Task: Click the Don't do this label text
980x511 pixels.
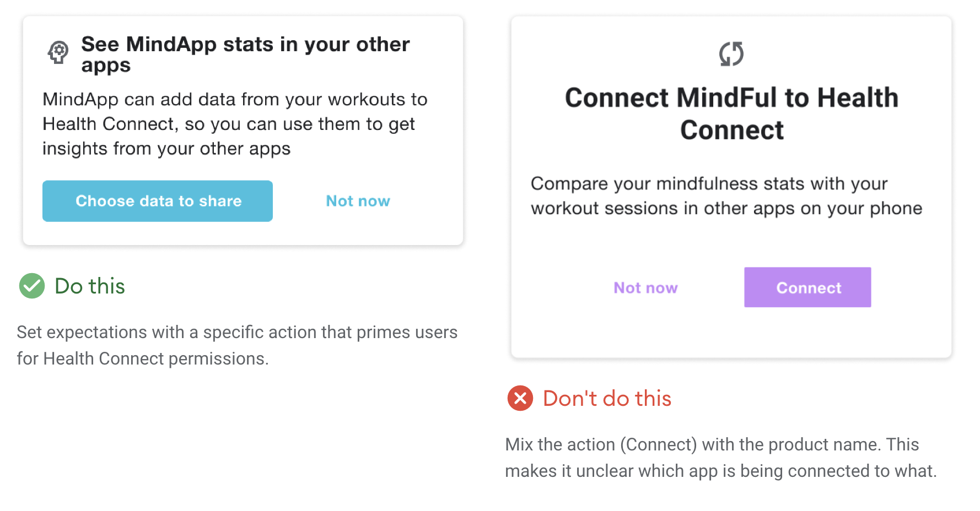Action: 607,398
